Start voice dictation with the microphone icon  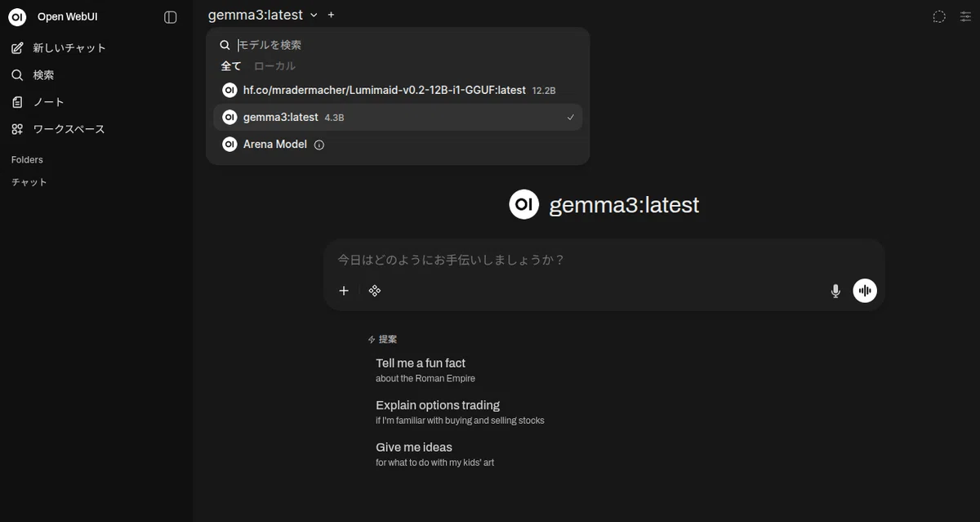coord(835,291)
